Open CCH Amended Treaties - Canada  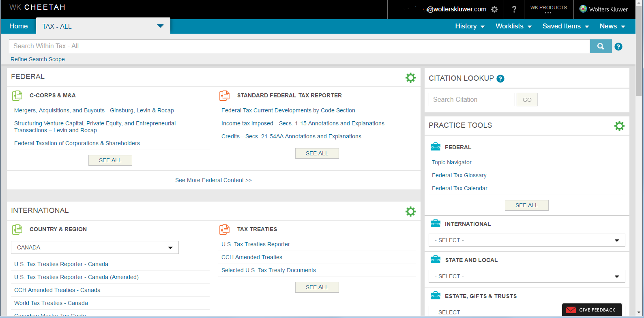click(57, 290)
